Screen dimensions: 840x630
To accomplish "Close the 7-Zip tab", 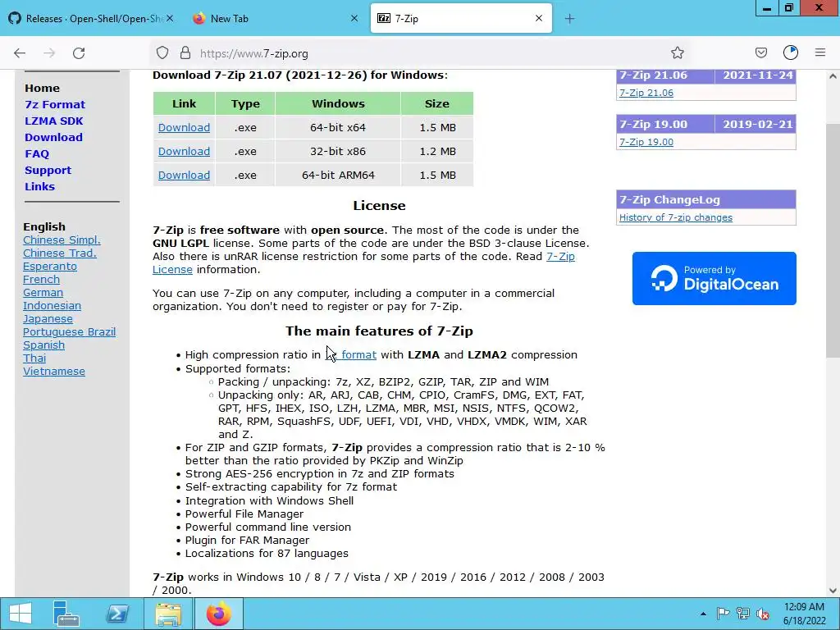I will point(539,18).
